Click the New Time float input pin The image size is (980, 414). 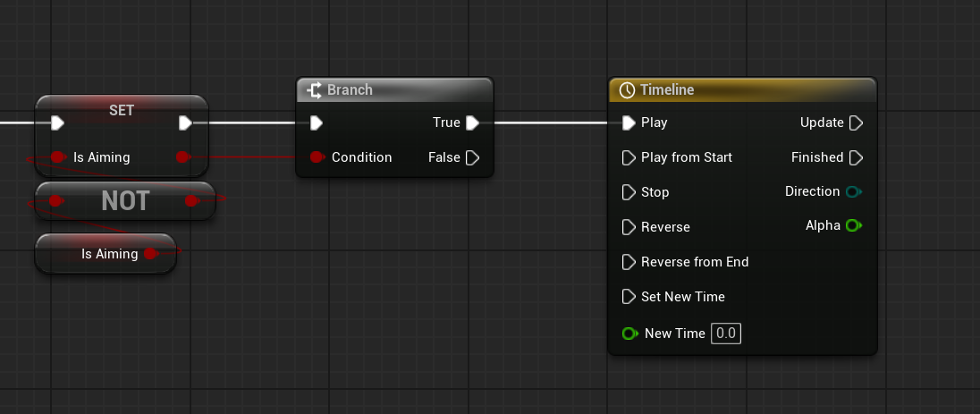(x=630, y=334)
